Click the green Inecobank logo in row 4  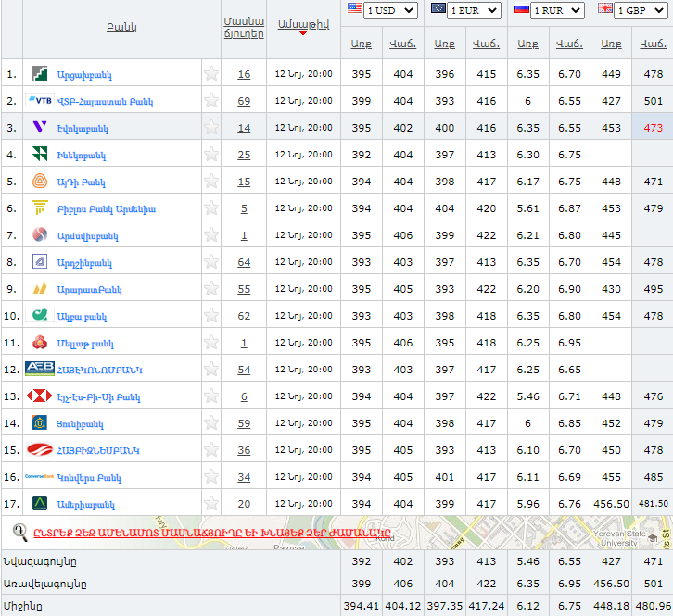coord(40,154)
